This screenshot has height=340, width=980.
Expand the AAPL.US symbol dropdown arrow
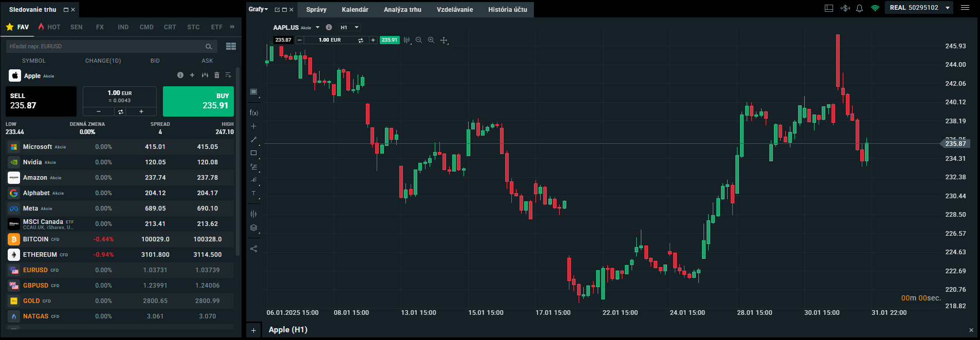[318, 28]
